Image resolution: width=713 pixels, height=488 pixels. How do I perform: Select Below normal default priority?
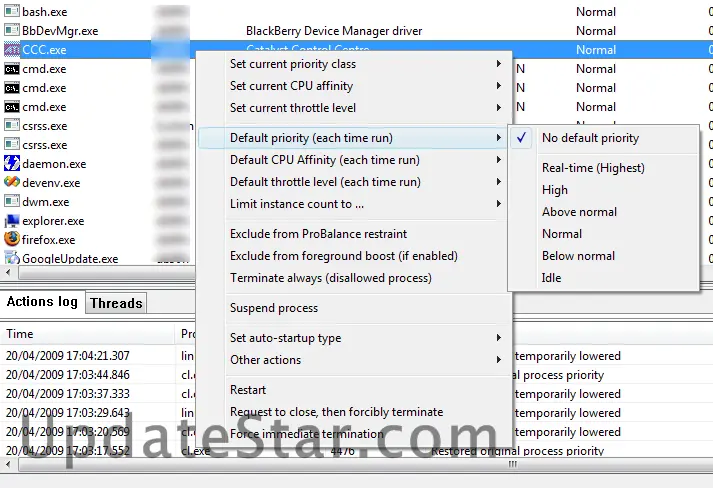coord(603,256)
